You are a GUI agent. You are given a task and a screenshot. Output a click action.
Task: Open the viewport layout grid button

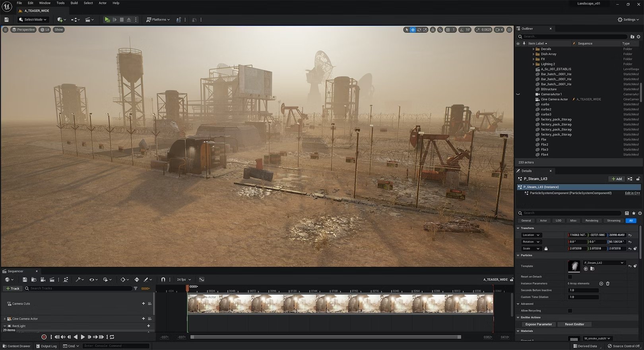point(509,30)
